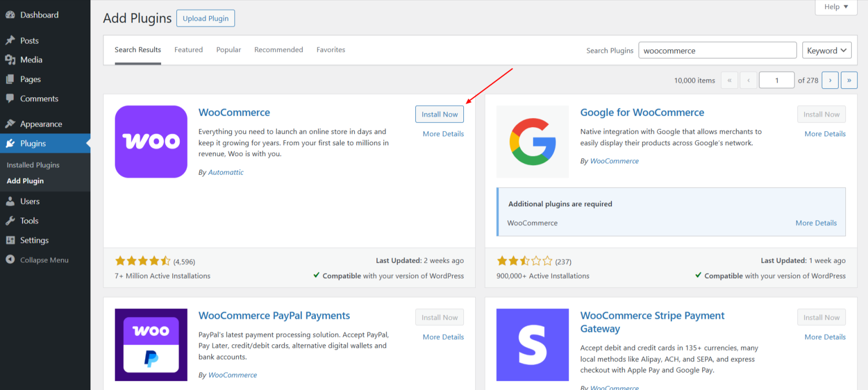868x390 pixels.
Task: Open Users via the person icon
Action: tap(11, 201)
